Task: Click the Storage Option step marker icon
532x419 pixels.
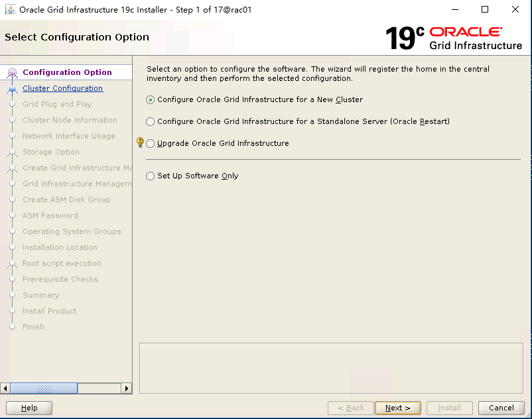Action: (x=12, y=152)
